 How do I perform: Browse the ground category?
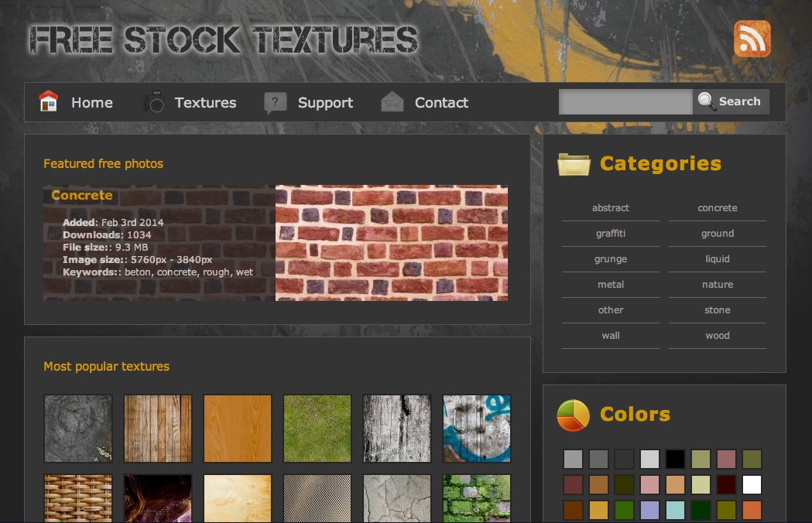718,234
